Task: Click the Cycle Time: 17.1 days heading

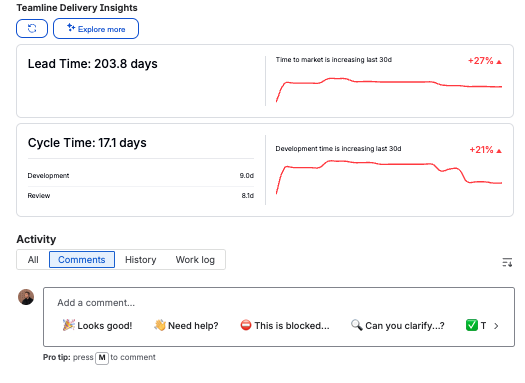Action: pyautogui.click(x=87, y=143)
